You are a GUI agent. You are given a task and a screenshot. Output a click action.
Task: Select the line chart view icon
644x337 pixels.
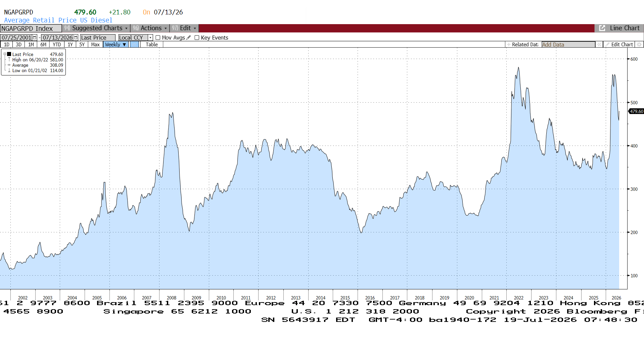coord(134,44)
